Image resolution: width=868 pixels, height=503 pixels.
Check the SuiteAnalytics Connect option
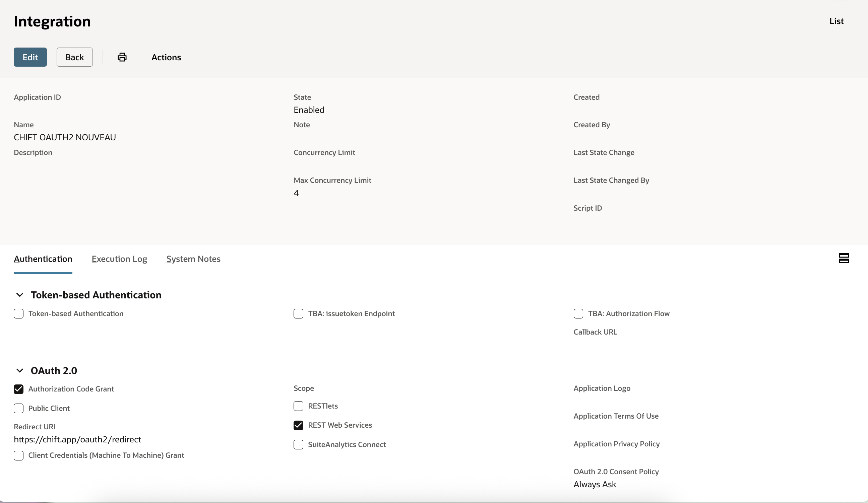[298, 444]
